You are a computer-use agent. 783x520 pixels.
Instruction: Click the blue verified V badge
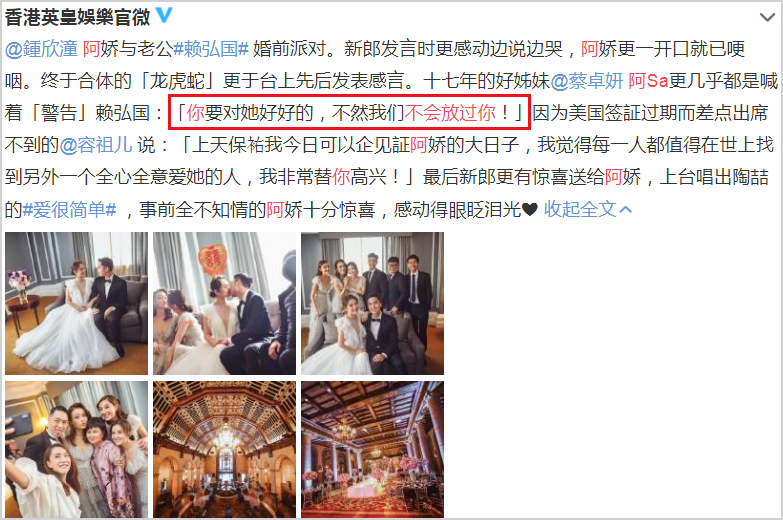(164, 15)
